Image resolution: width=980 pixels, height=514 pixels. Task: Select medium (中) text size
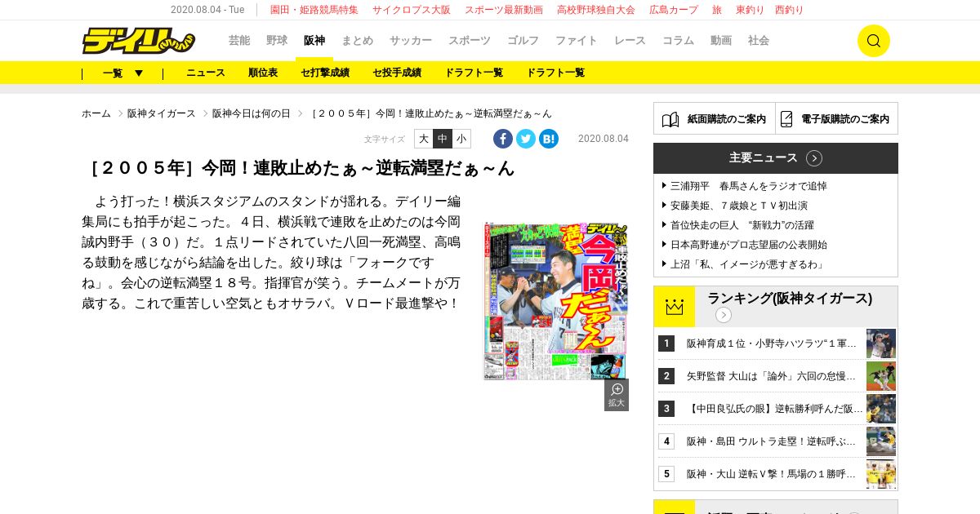(x=443, y=139)
